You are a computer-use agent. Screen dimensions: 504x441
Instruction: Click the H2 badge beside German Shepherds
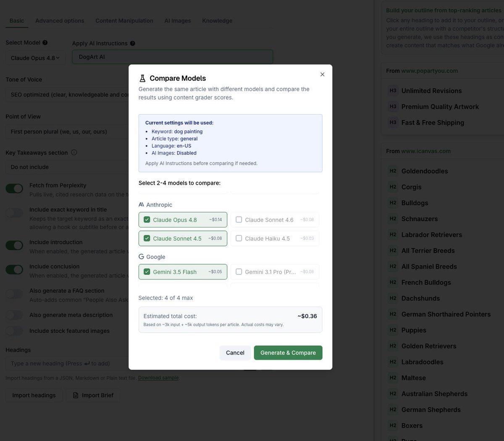pos(393,410)
